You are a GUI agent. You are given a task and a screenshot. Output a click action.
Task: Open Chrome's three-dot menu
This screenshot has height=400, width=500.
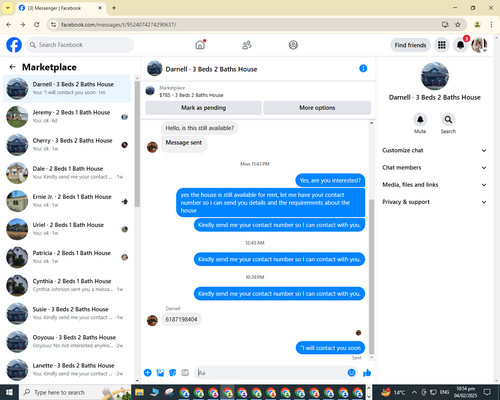tap(491, 24)
